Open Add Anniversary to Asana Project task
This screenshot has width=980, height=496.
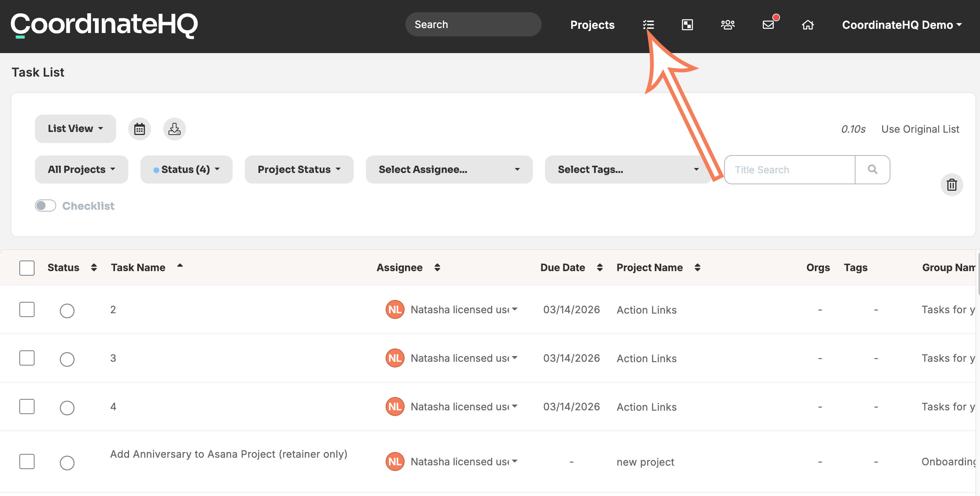click(228, 454)
